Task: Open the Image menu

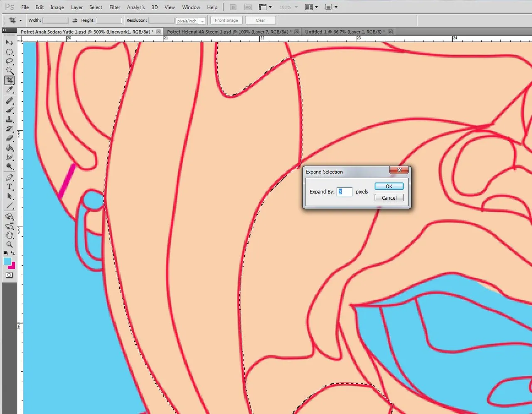Action: 57,7
